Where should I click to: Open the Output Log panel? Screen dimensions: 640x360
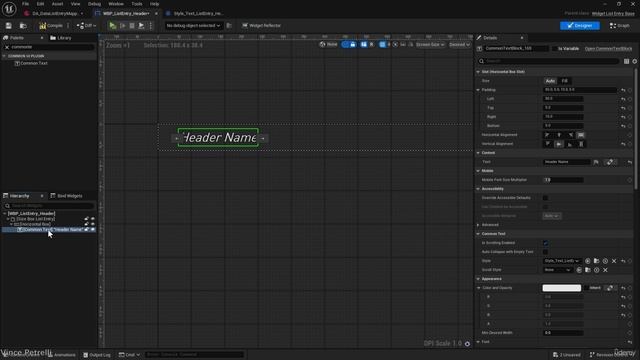(x=97, y=355)
